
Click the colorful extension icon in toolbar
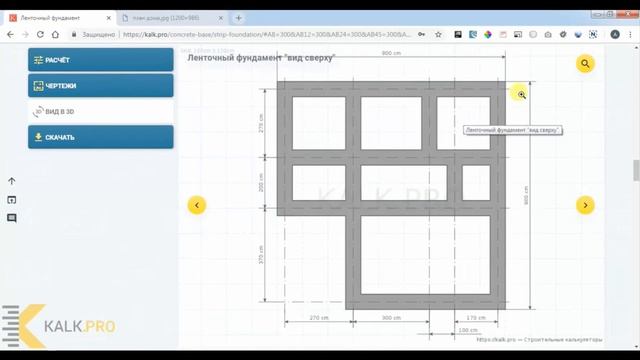tap(488, 35)
